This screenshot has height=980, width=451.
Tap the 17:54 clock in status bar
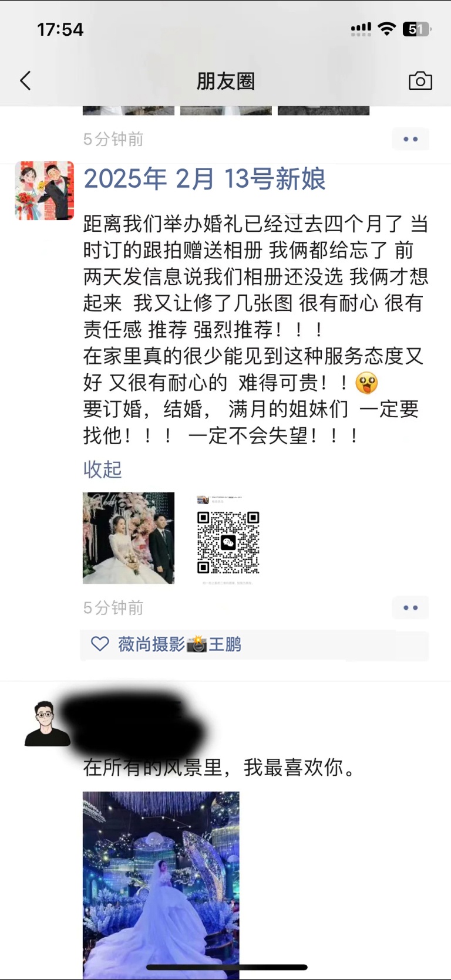60,29
